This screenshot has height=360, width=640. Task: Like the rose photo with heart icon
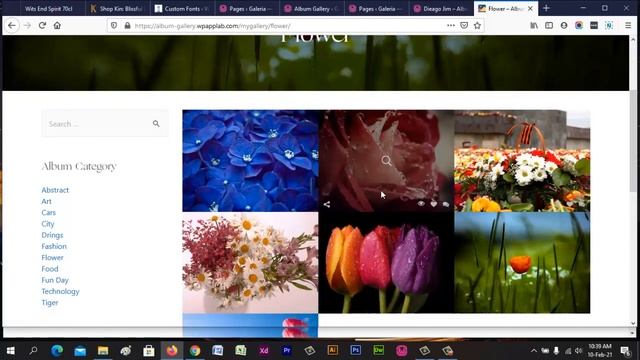click(x=433, y=204)
